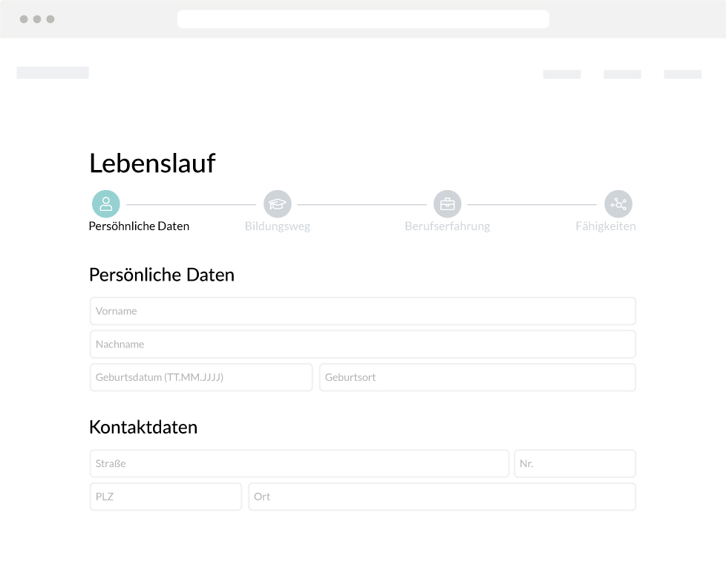Switch to the Fähigkeiten step label
Screen dimensions: 726x588
pos(606,226)
